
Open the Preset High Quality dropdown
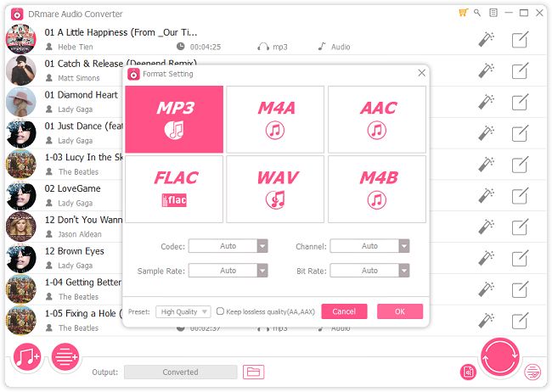(x=183, y=311)
